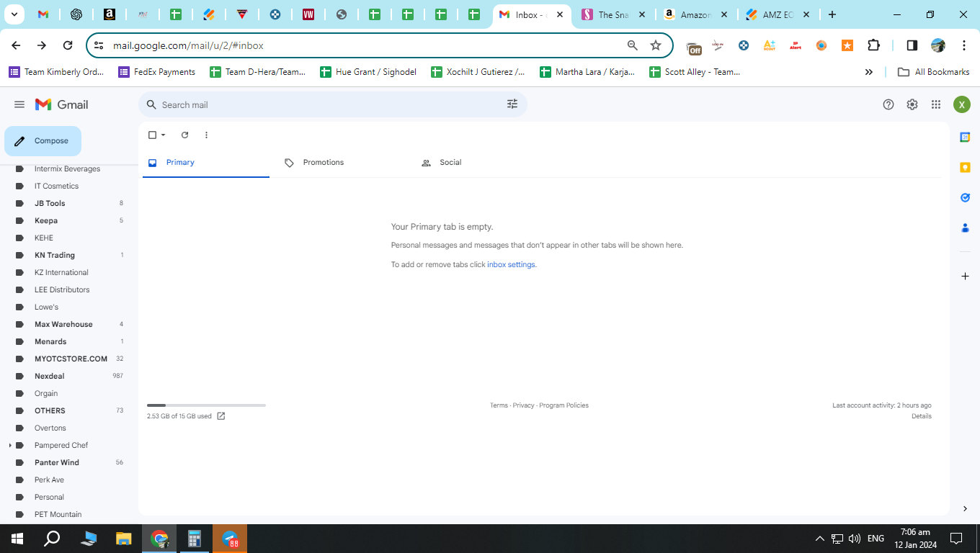The width and height of the screenshot is (980, 553).
Task: Show hidden system tray icons arrow
Action: coord(819,539)
